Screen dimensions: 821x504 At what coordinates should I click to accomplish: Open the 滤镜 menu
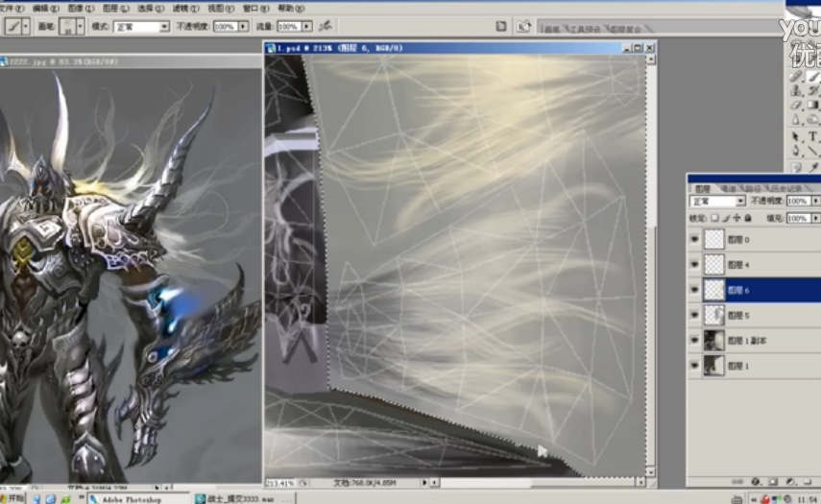click(x=186, y=9)
